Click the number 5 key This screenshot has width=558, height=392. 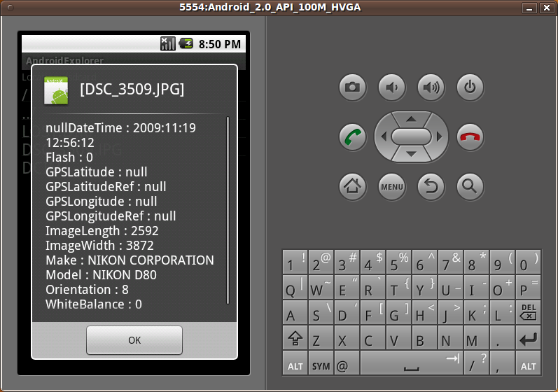(398, 262)
